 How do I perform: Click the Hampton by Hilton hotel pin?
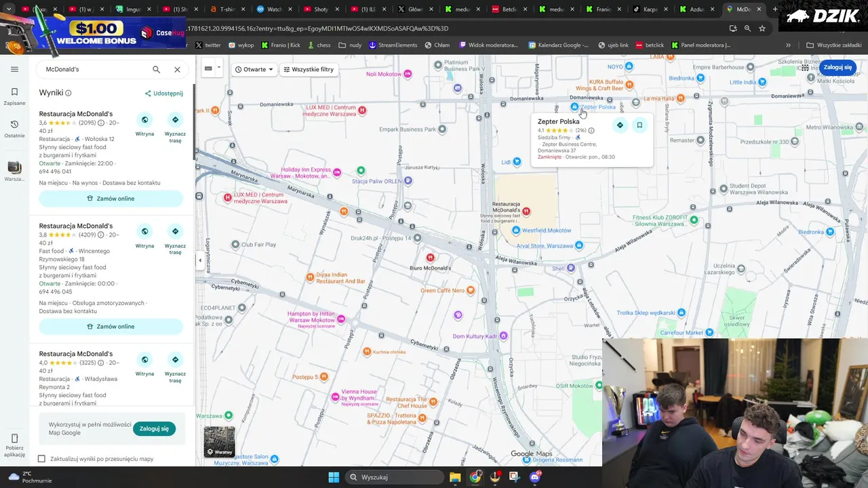pyautogui.click(x=341, y=319)
